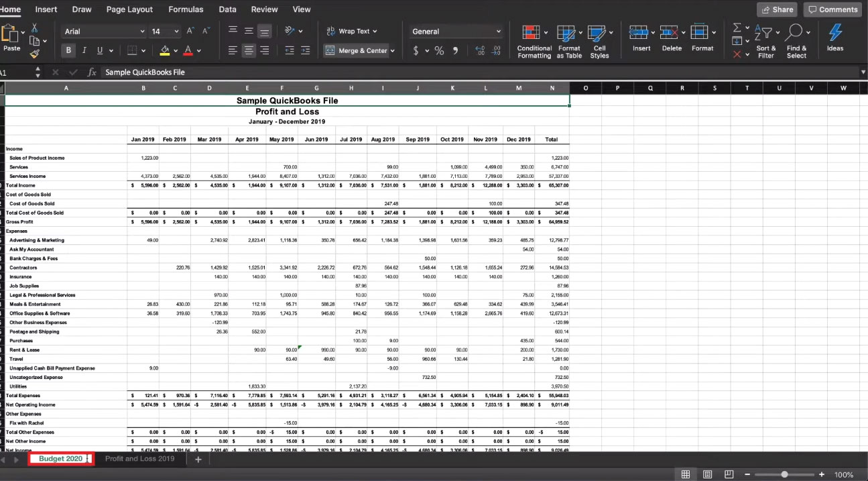The height and width of the screenshot is (481, 868).
Task: Open the Profit and Loss 2019 sheet
Action: pyautogui.click(x=139, y=459)
